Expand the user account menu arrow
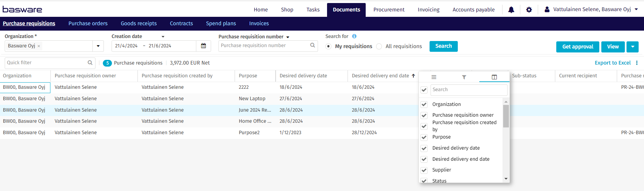This screenshot has width=644, height=191. [x=636, y=9]
